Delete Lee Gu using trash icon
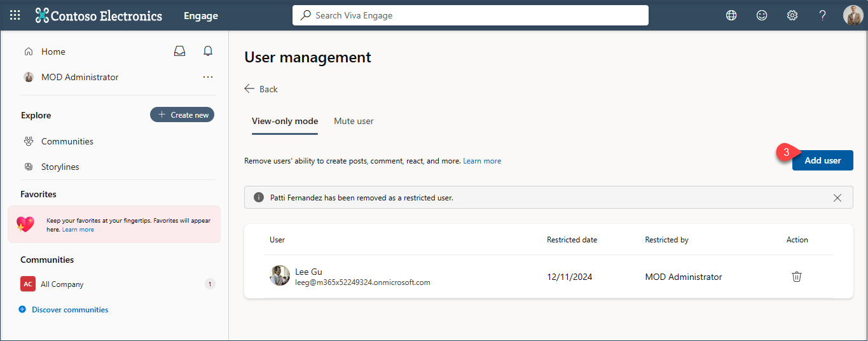Viewport: 868px width, 341px height. pyautogui.click(x=796, y=277)
